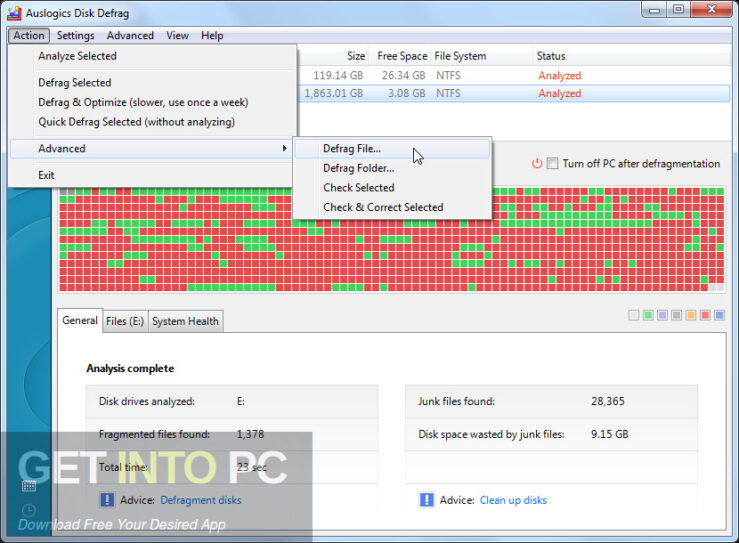Image resolution: width=739 pixels, height=543 pixels.
Task: Click the blue exclamation icon beside Clean up disks
Action: pos(427,500)
